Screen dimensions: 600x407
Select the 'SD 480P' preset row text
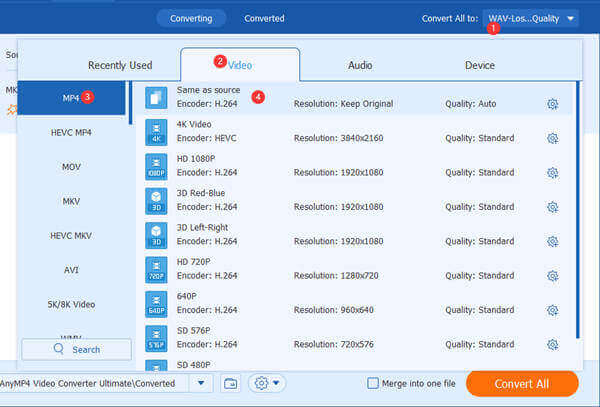point(194,365)
